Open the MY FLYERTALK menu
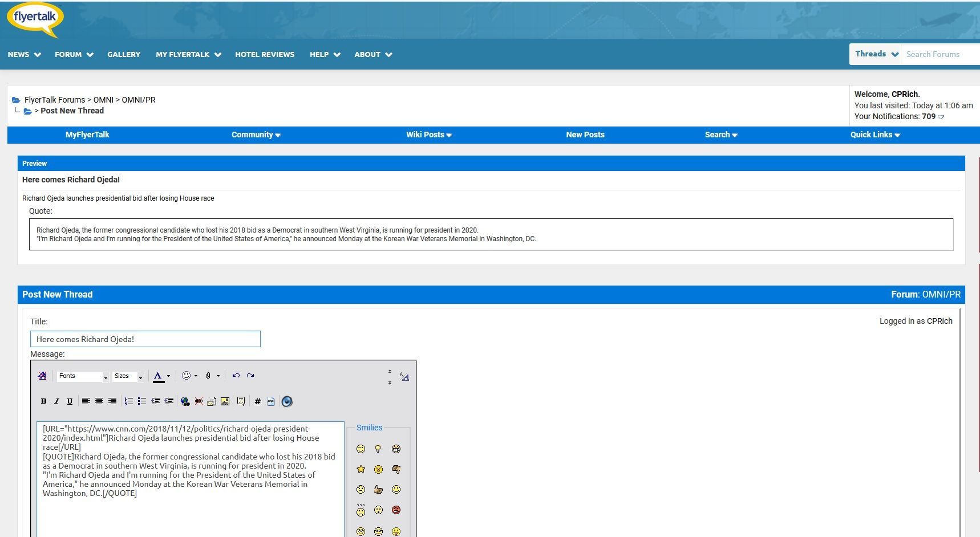Viewport: 980px width, 537px height. pos(188,55)
